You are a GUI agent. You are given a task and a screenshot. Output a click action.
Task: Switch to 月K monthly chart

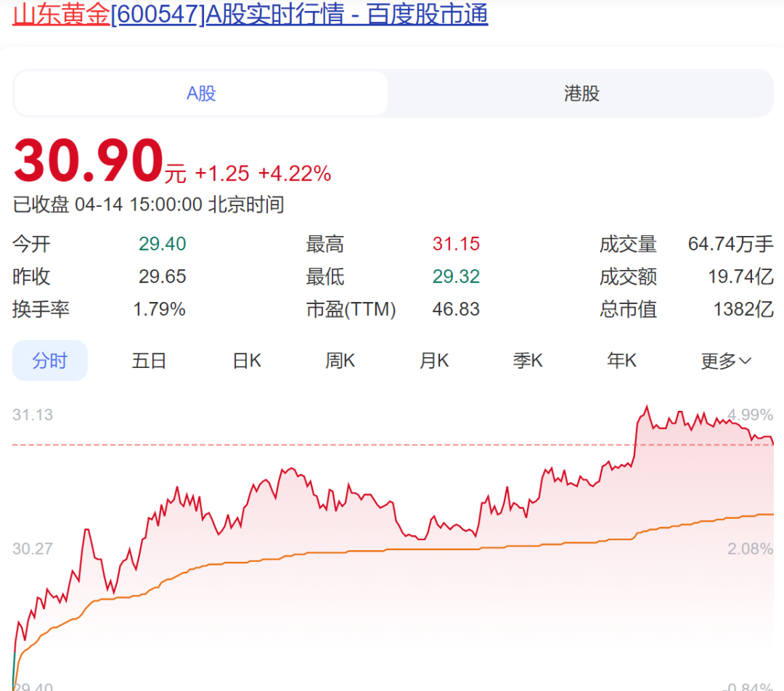pos(433,360)
